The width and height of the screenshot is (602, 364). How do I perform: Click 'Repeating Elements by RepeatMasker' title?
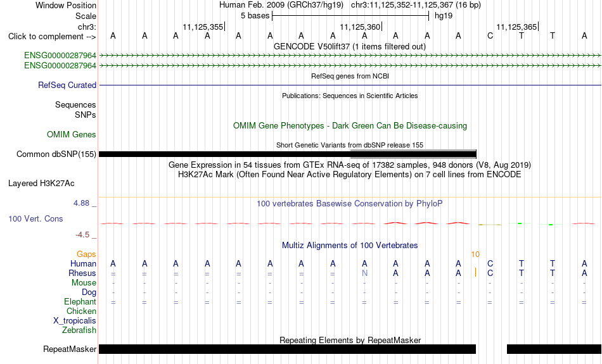tap(350, 340)
